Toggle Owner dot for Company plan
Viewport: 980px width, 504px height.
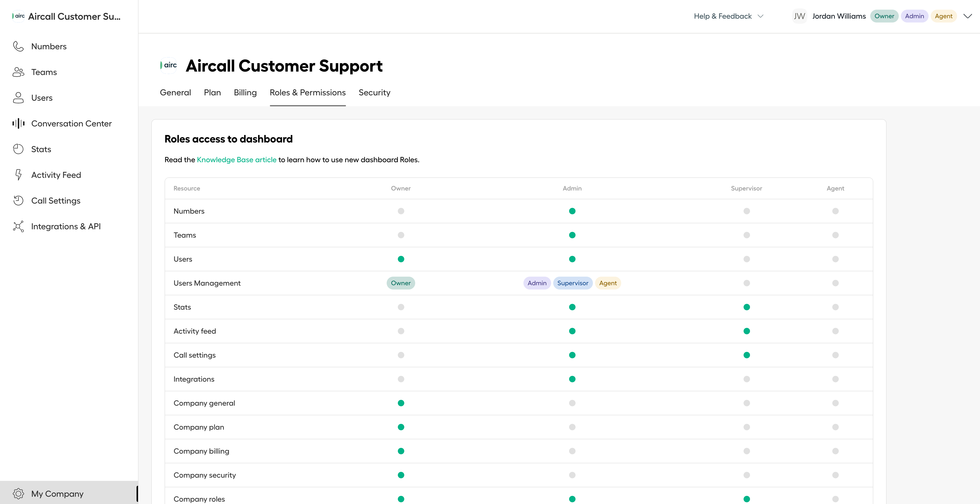click(x=401, y=427)
